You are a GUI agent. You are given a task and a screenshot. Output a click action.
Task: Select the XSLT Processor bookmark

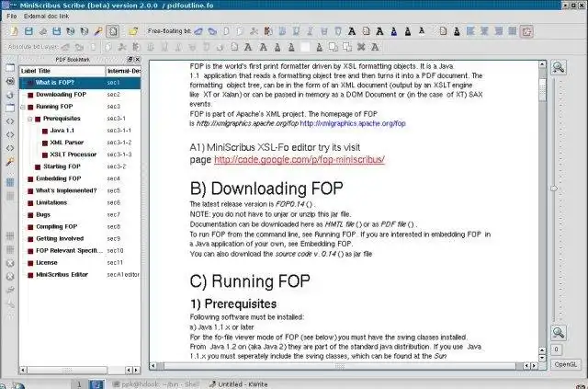point(73,154)
